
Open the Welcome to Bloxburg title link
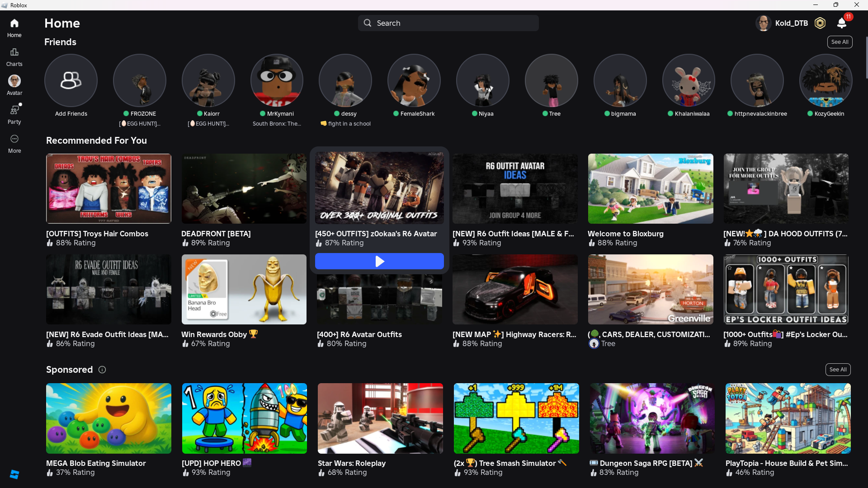626,234
